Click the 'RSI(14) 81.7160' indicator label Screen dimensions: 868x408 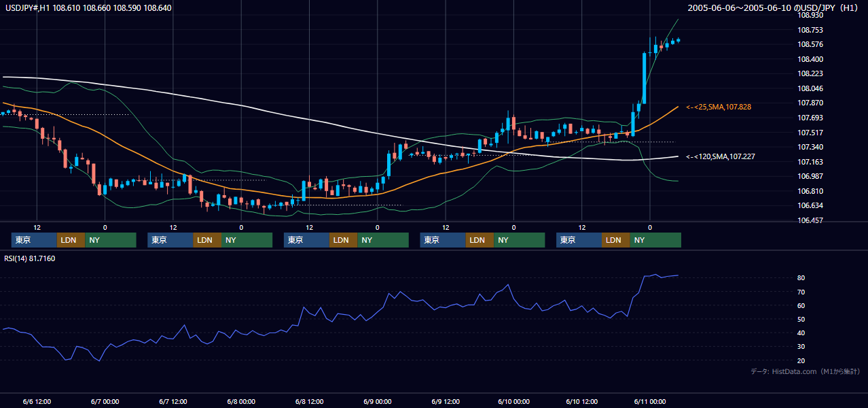[30, 258]
